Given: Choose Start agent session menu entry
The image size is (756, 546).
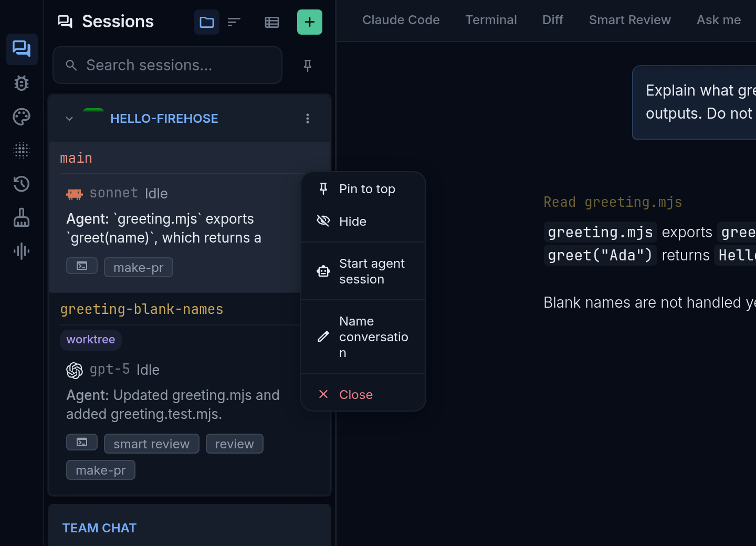Looking at the screenshot, I should coord(363,271).
